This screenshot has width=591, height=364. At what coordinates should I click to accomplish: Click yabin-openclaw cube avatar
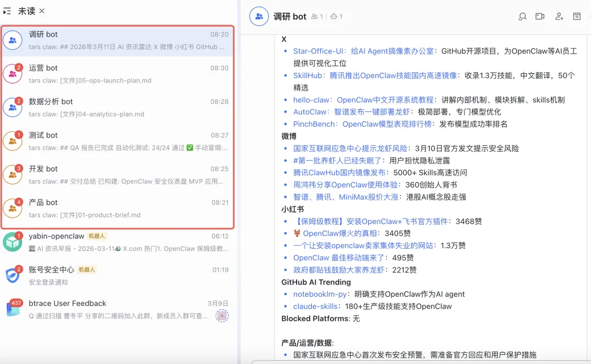13,242
